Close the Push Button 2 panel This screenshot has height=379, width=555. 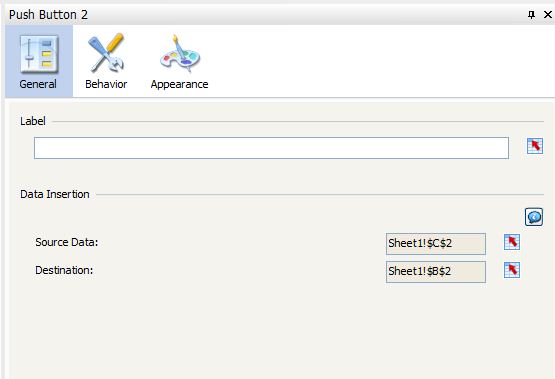pyautogui.click(x=548, y=15)
